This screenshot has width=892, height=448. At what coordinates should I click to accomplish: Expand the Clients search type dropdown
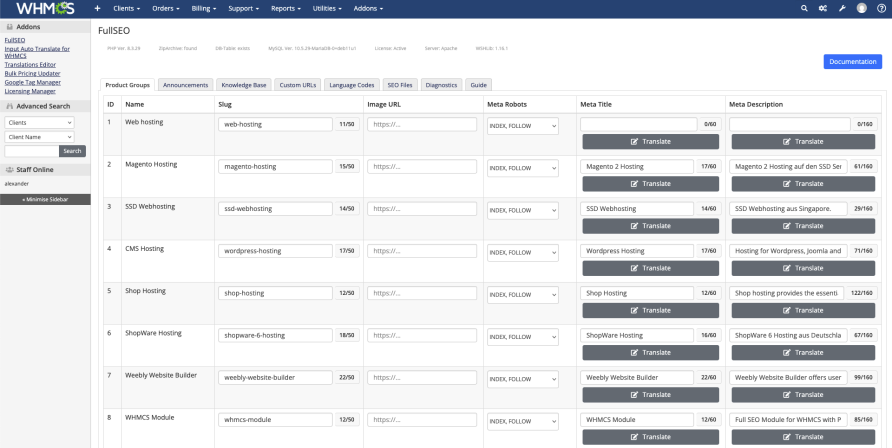(39, 122)
